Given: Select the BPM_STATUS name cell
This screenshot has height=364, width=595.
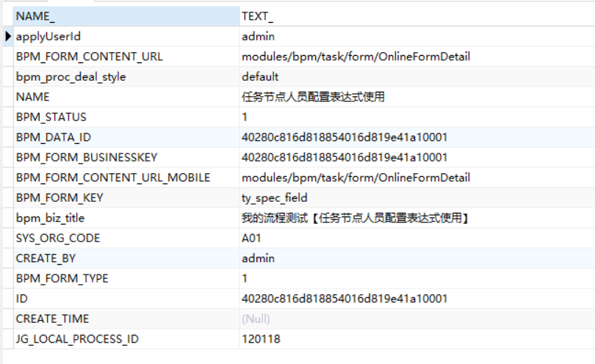Looking at the screenshot, I should pyautogui.click(x=126, y=117).
